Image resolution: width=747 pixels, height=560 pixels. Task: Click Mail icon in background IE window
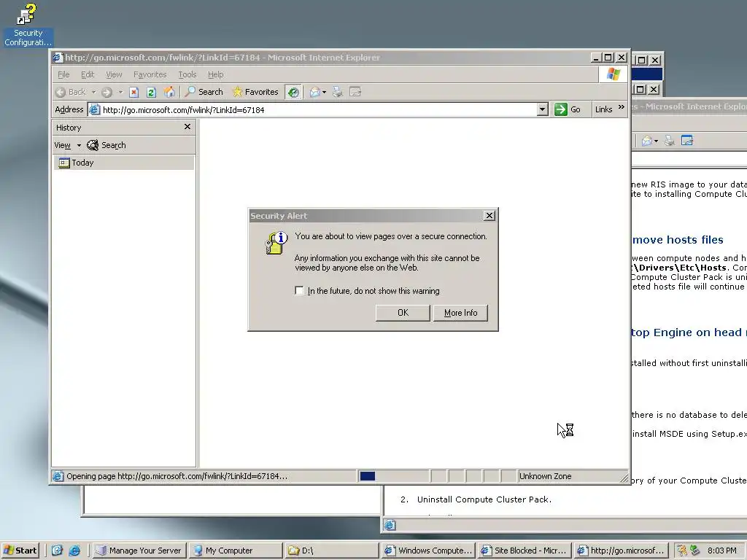click(x=648, y=141)
